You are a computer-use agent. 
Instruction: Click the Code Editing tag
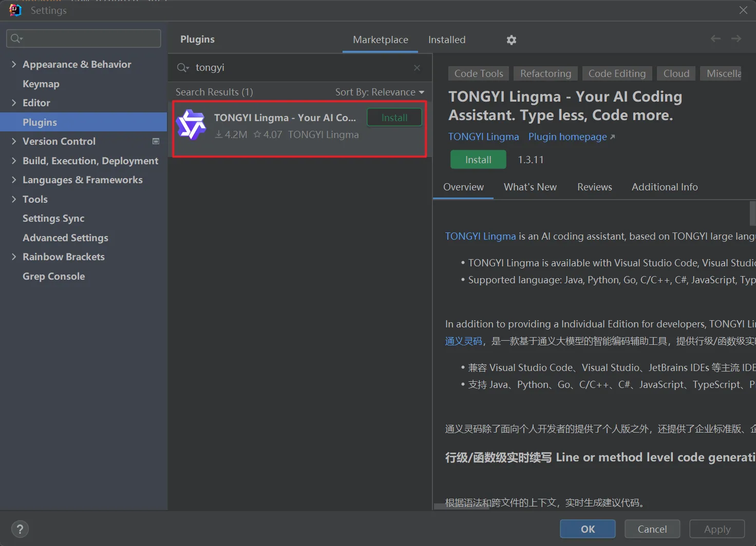pos(617,73)
